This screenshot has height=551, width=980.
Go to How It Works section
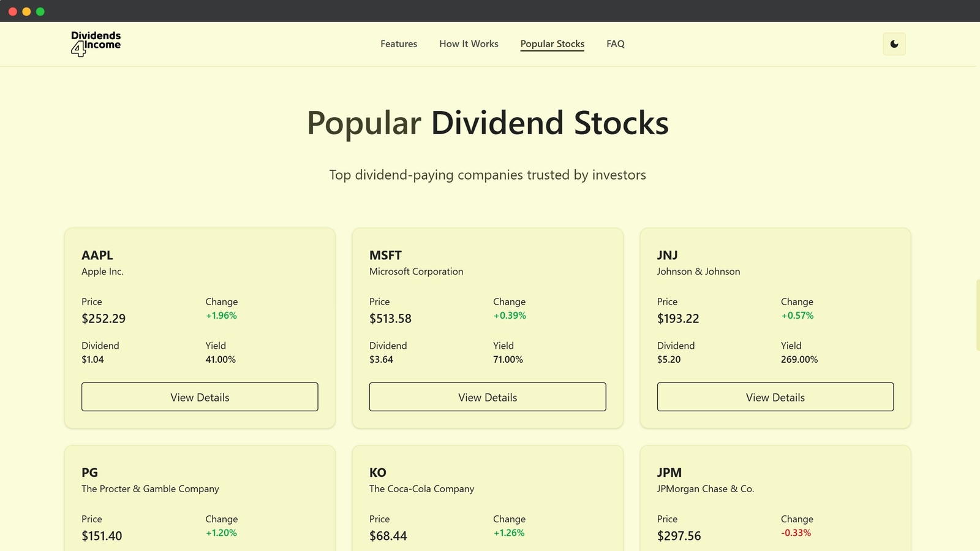[469, 44]
